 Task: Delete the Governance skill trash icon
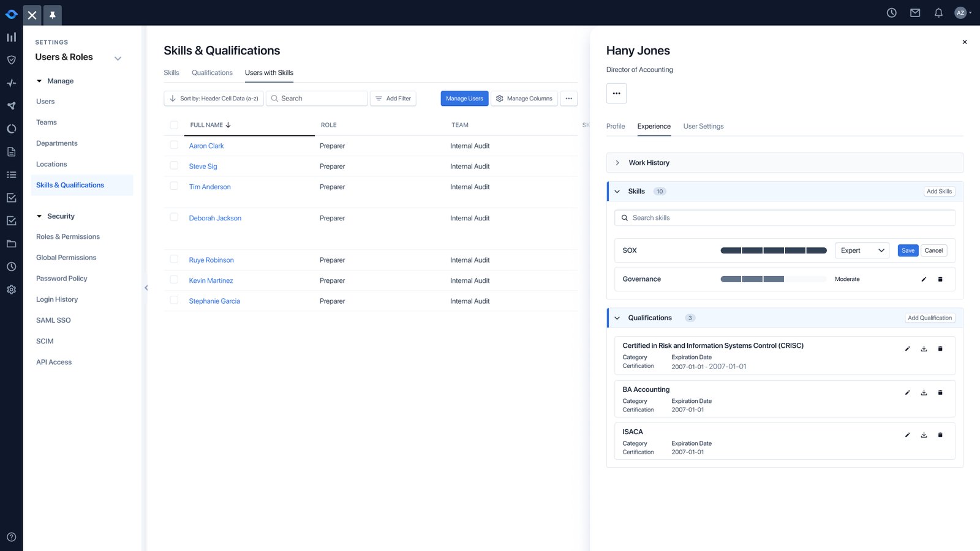pos(940,279)
